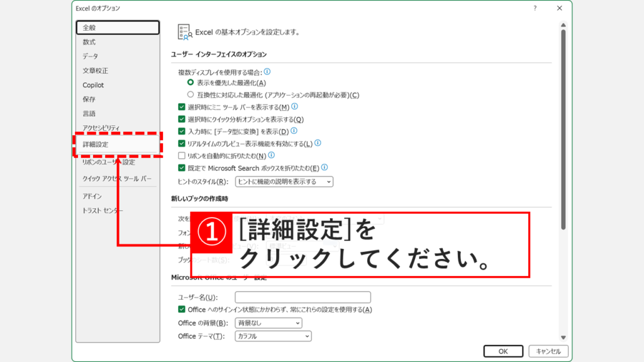
Task: Click the info icon beside 複数ディスプレイを使用する場合
Action: click(267, 72)
